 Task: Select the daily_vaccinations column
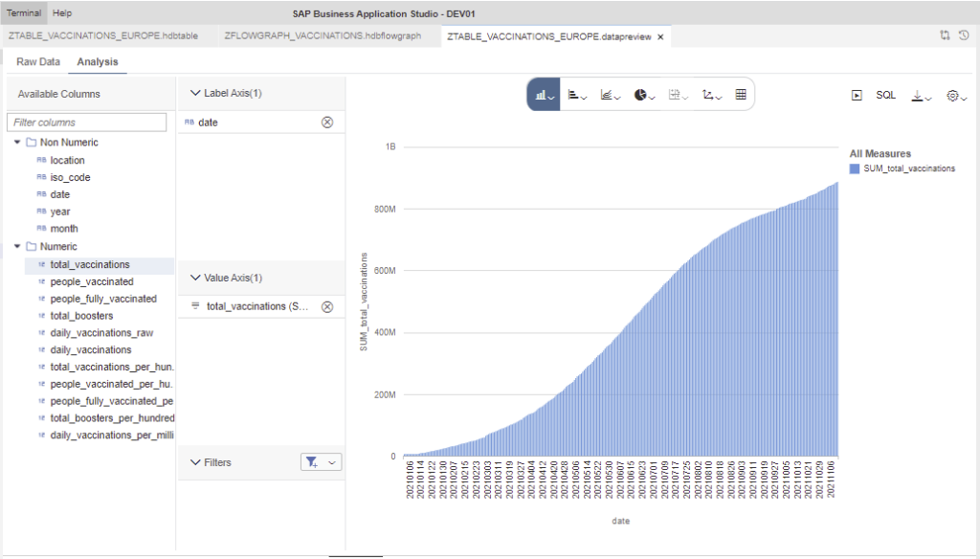[91, 350]
